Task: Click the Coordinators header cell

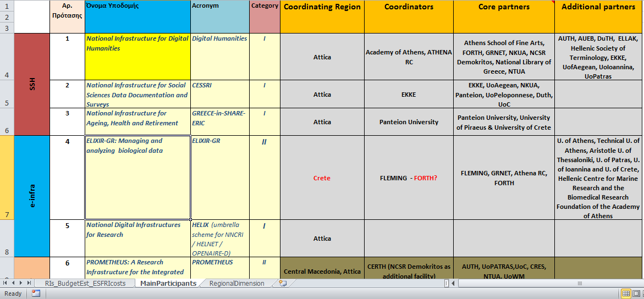Action: pos(409,17)
